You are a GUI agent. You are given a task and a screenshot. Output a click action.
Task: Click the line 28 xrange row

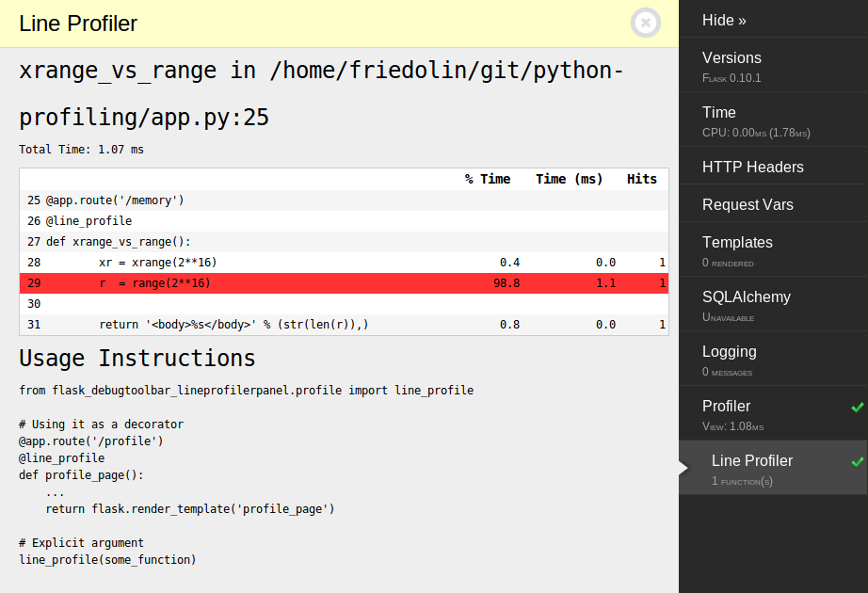point(344,263)
